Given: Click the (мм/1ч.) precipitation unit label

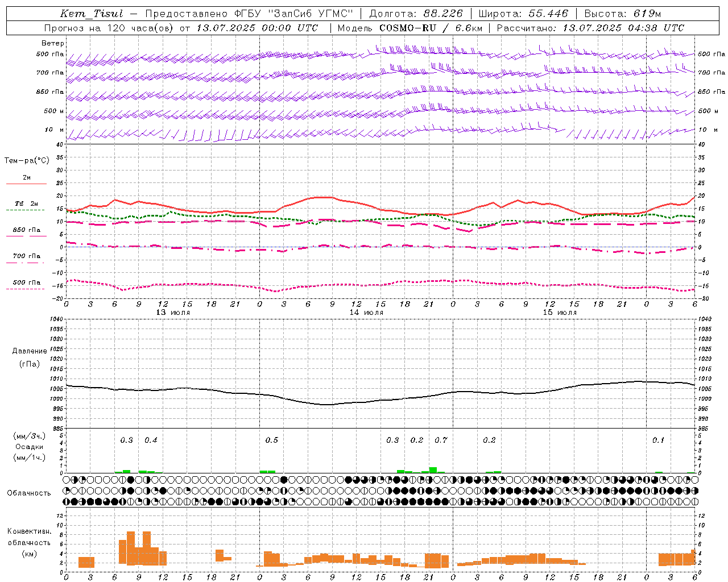Looking at the screenshot, I should click(x=30, y=458).
